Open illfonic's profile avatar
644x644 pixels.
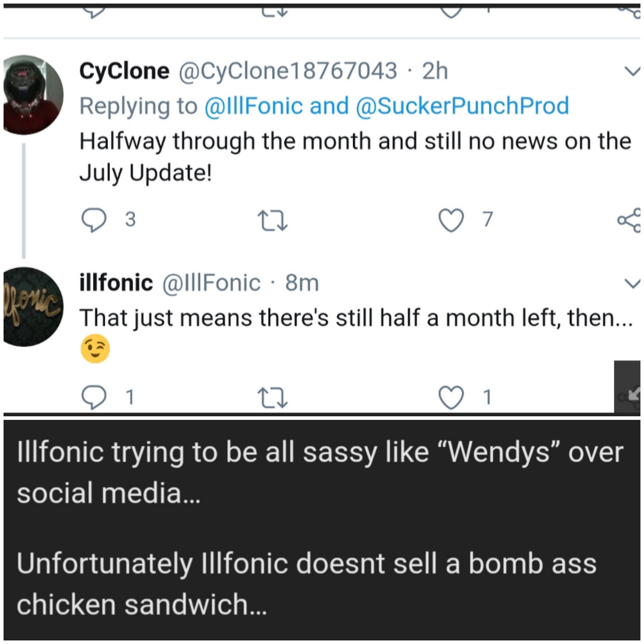click(33, 307)
